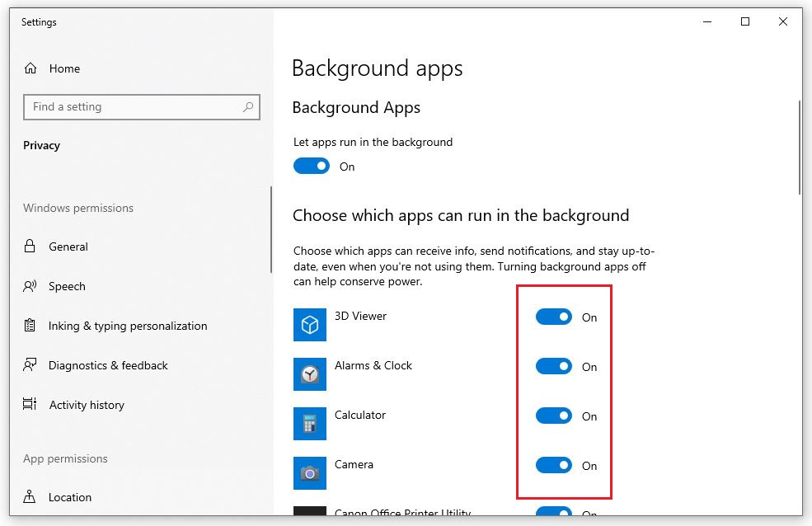Click the Diagnostics & feedback icon
This screenshot has height=526, width=812.
point(31,365)
